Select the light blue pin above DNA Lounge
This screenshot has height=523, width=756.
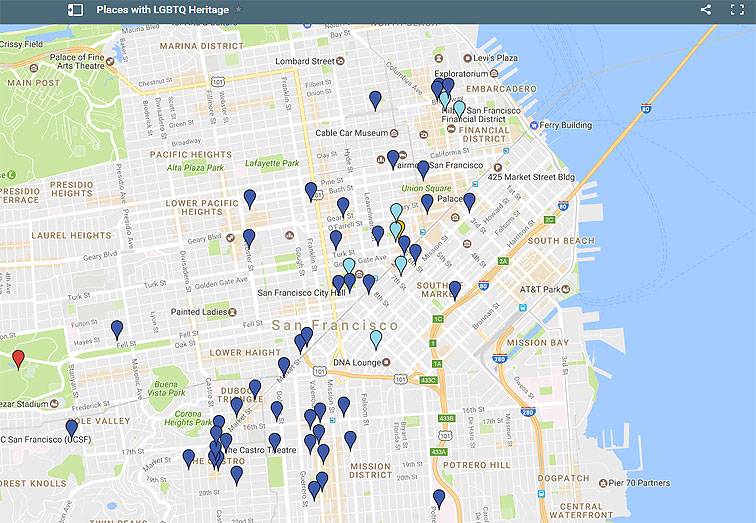[x=376, y=340]
